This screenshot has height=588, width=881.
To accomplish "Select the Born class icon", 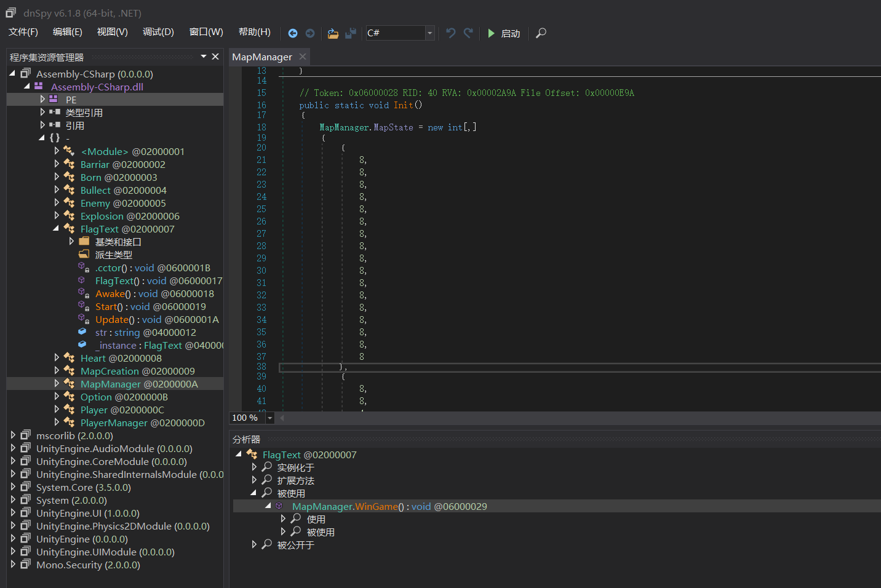I will [70, 177].
